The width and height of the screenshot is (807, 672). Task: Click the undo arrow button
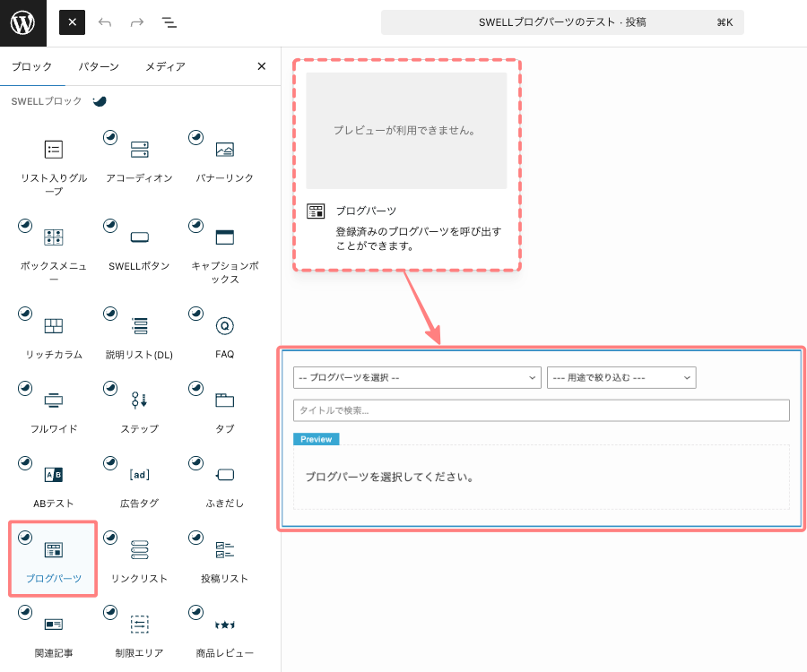coord(105,22)
